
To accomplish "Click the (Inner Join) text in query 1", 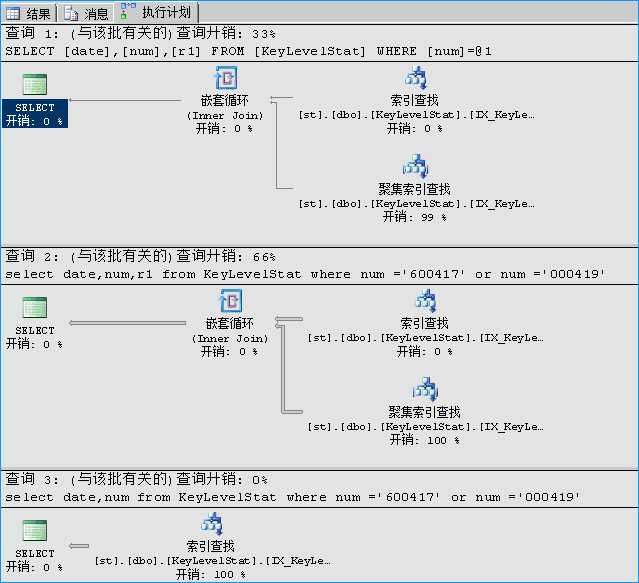I will (x=225, y=116).
